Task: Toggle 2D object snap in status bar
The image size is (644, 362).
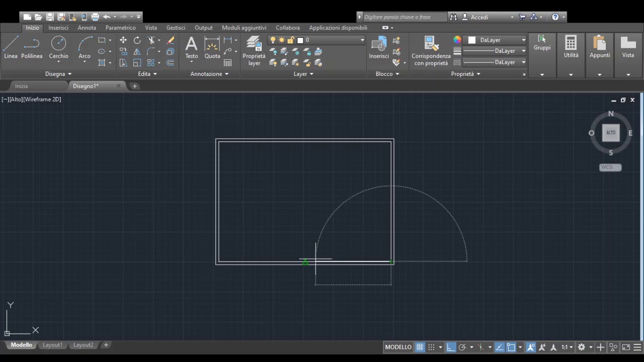Action: pos(511,347)
